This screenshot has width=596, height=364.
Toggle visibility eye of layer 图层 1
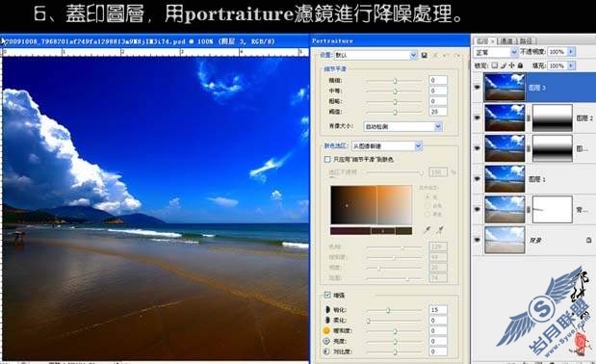[478, 178]
